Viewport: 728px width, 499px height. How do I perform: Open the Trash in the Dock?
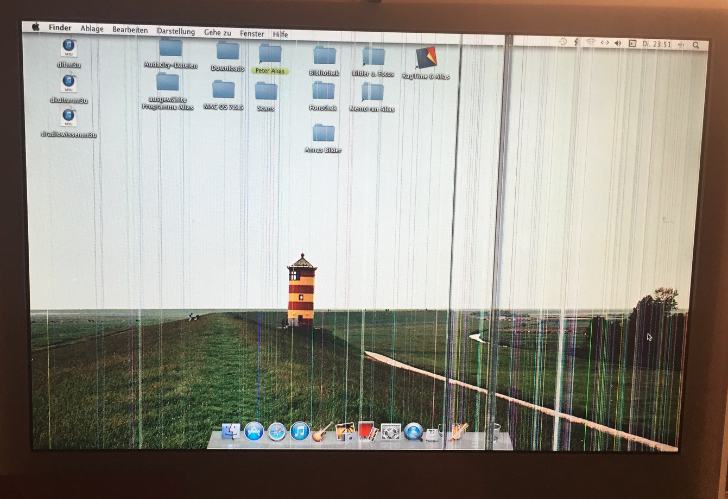pyautogui.click(x=493, y=433)
